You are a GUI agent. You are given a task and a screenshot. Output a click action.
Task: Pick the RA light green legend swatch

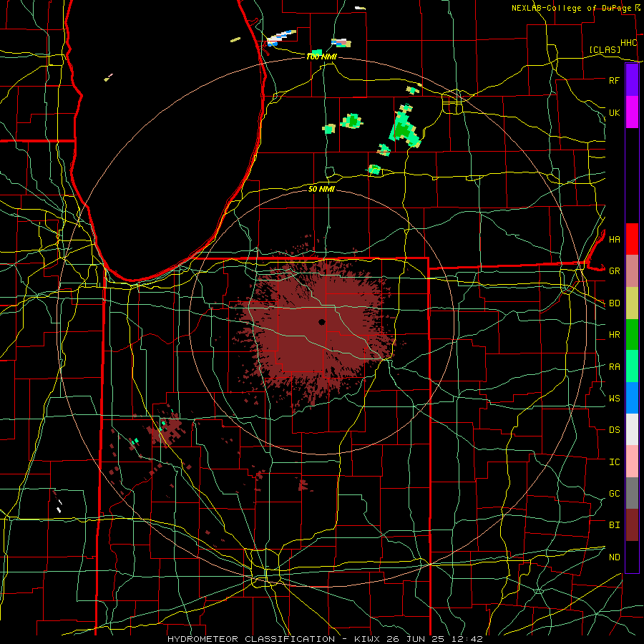pos(632,366)
